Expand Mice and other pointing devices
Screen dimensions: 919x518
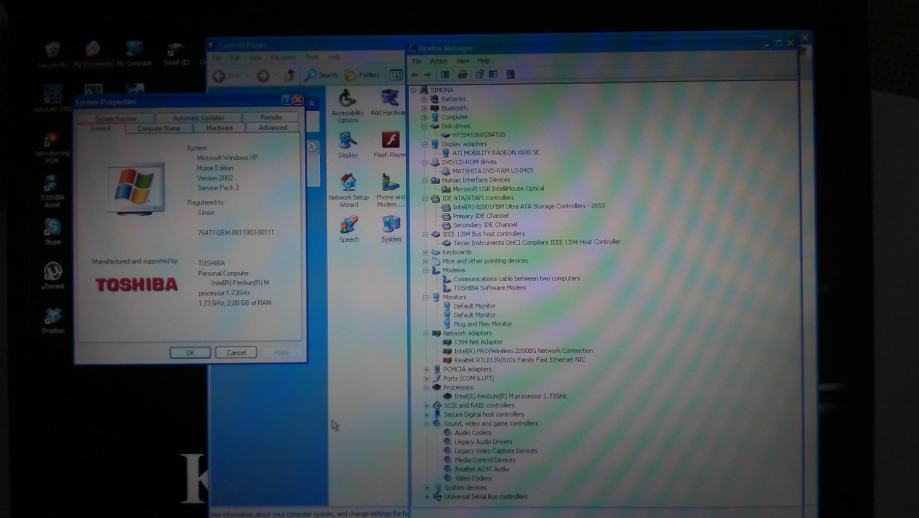(x=426, y=261)
